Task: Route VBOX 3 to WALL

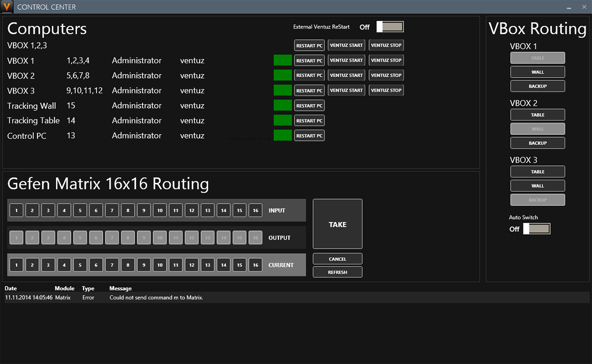Action: [x=538, y=186]
